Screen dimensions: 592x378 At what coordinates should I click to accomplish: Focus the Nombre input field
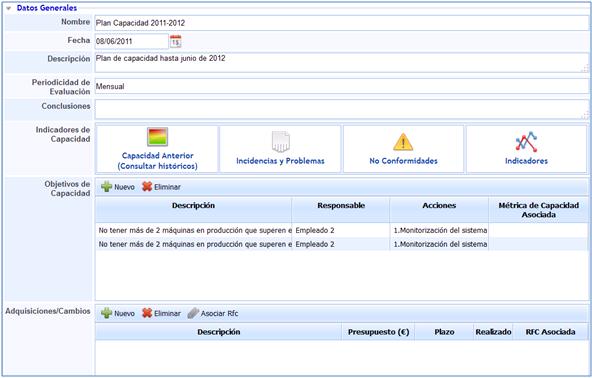pos(341,23)
